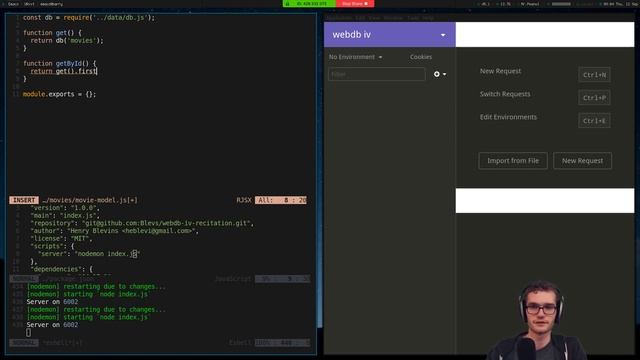This screenshot has height=360, width=640.
Task: Click the ../movies/movie-model.js[+] status filename
Action: click(x=90, y=200)
